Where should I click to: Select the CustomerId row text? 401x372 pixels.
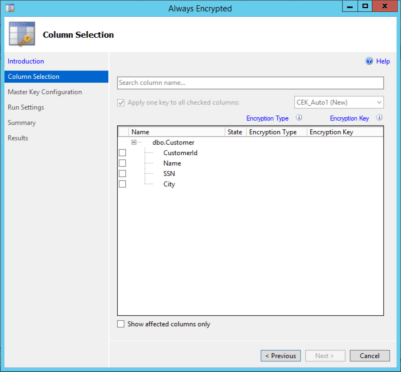pos(180,153)
